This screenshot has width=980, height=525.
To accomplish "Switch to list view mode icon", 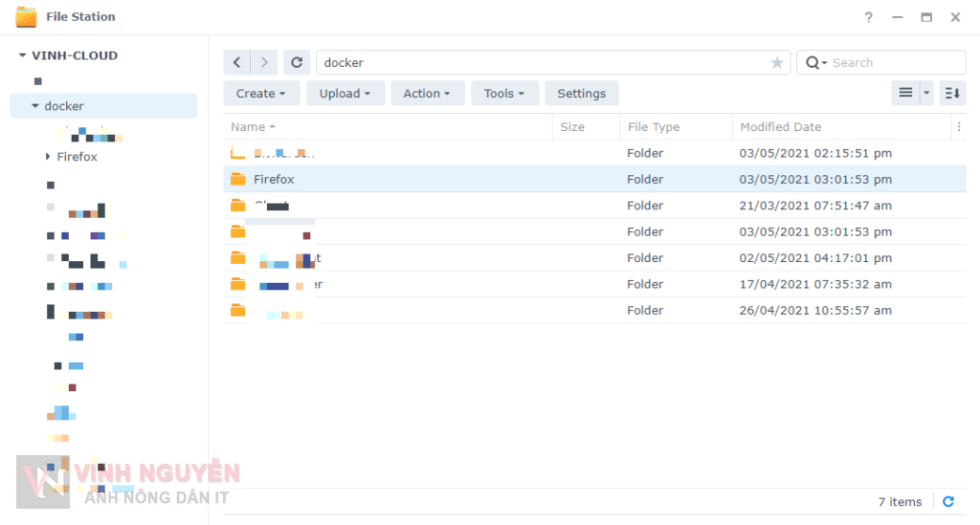I will point(905,93).
